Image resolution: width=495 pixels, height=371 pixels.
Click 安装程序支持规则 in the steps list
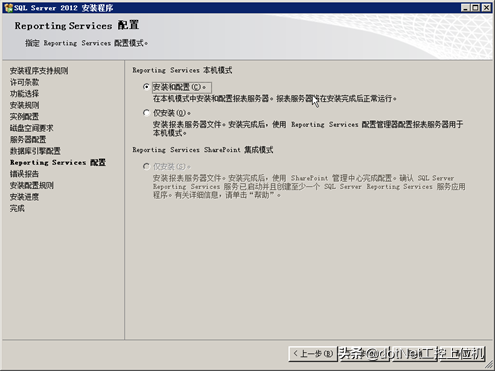click(39, 71)
